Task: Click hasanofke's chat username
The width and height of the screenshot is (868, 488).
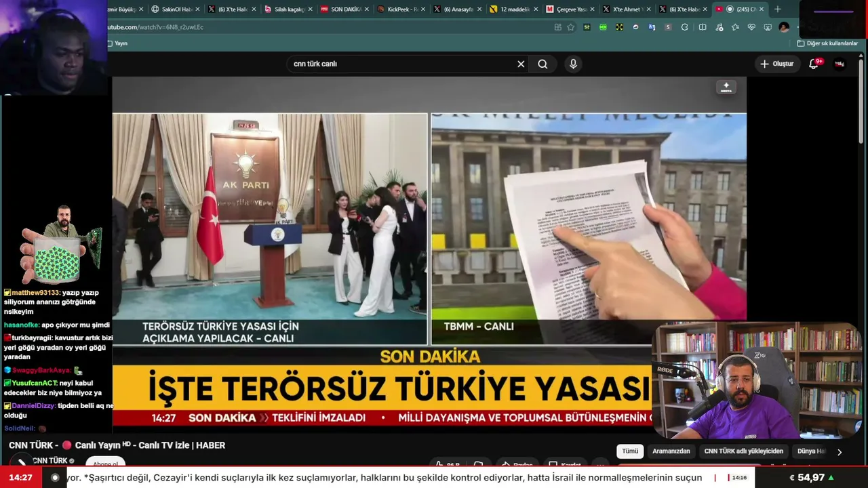Action: pos(22,325)
